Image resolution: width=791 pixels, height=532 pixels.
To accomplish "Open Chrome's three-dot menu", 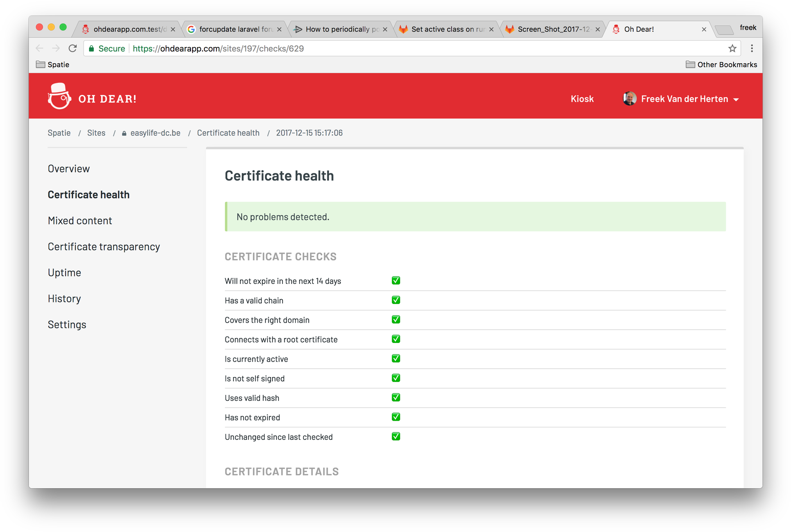I will pos(752,48).
